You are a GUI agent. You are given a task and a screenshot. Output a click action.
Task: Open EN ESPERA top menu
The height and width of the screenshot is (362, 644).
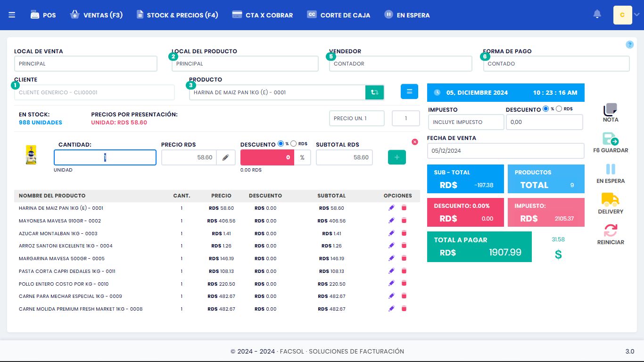[x=407, y=15]
